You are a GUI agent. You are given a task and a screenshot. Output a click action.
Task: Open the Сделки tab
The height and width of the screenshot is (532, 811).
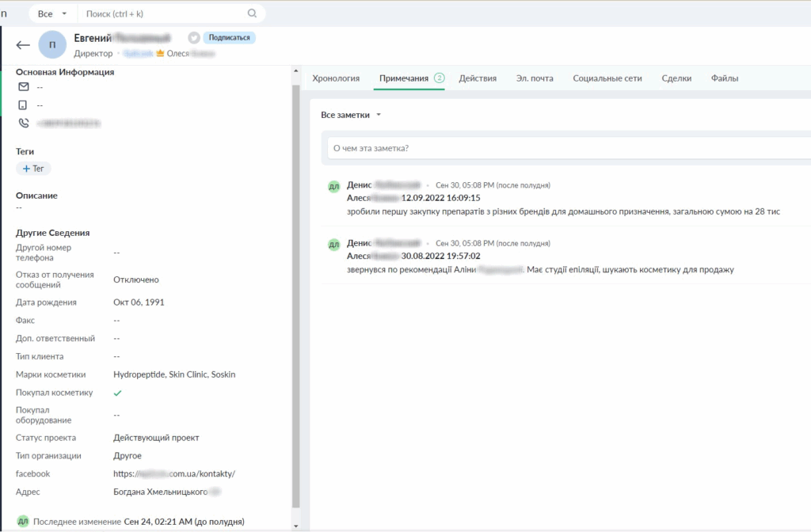click(x=676, y=78)
